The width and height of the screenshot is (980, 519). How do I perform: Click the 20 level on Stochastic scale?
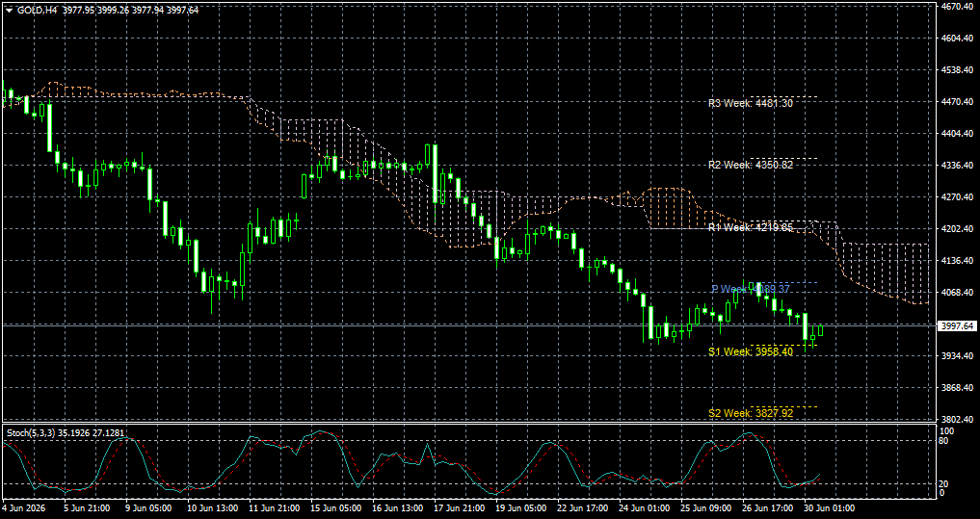click(945, 484)
